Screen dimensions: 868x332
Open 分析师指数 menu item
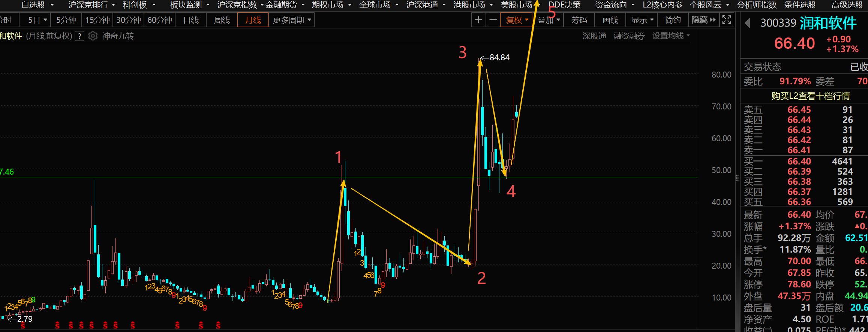pyautogui.click(x=757, y=5)
